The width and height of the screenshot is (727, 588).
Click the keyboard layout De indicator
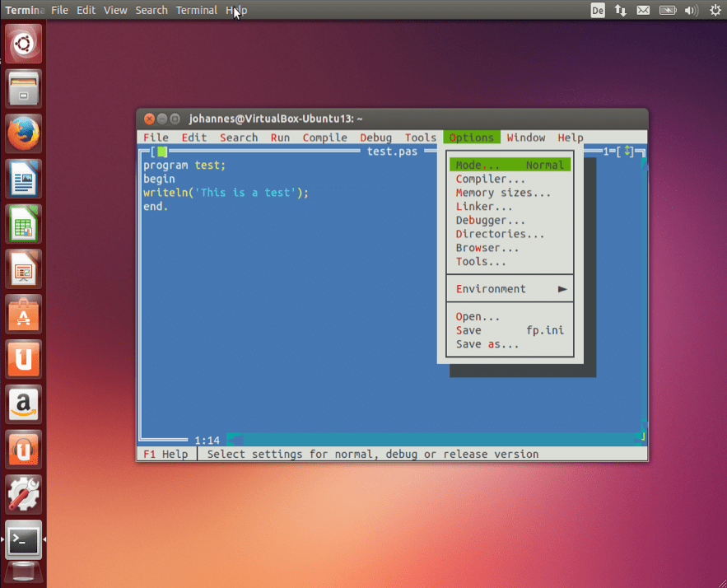click(x=598, y=10)
